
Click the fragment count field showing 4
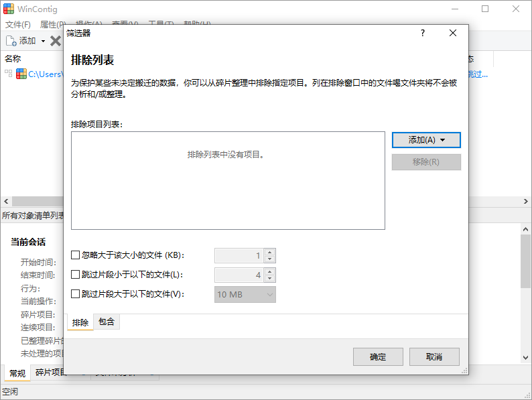[239, 275]
